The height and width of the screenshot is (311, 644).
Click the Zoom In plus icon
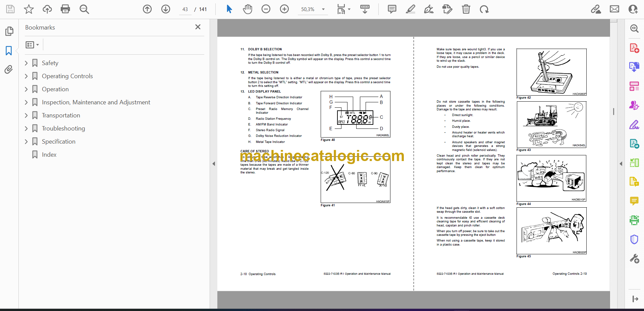click(x=284, y=9)
